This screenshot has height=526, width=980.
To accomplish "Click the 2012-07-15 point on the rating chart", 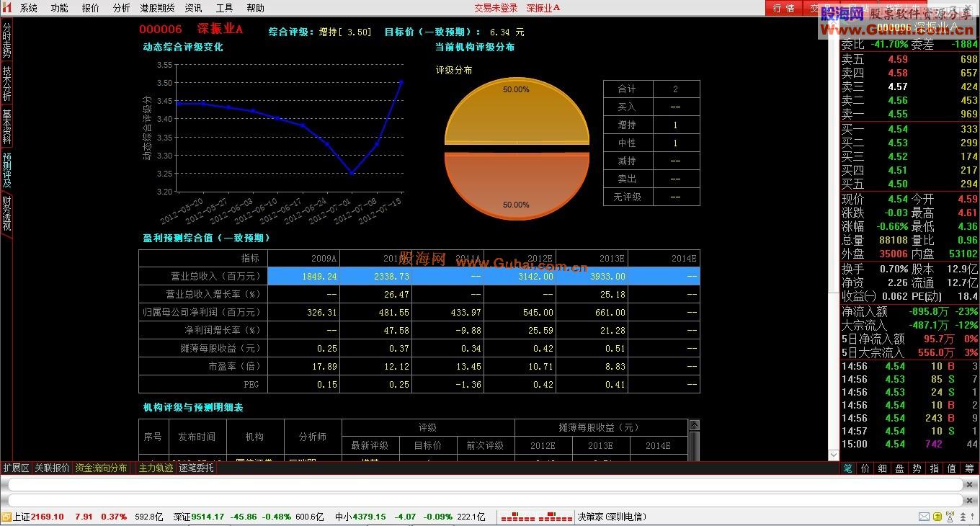I will pos(401,82).
